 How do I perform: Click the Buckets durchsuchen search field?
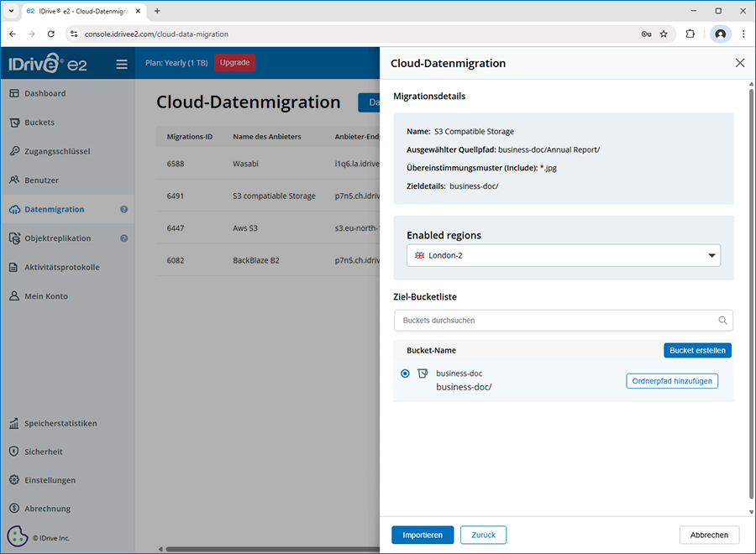click(554, 321)
